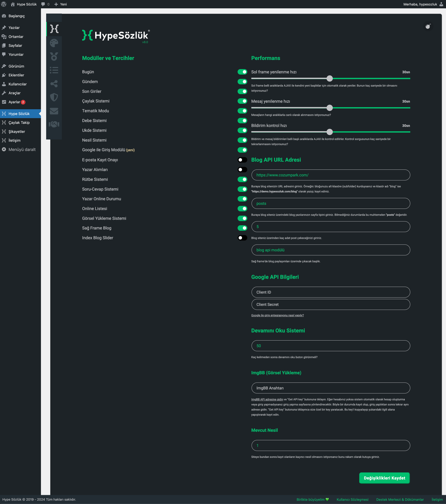Click the bomb icon at top right
The image size is (446, 504).
tap(428, 26)
